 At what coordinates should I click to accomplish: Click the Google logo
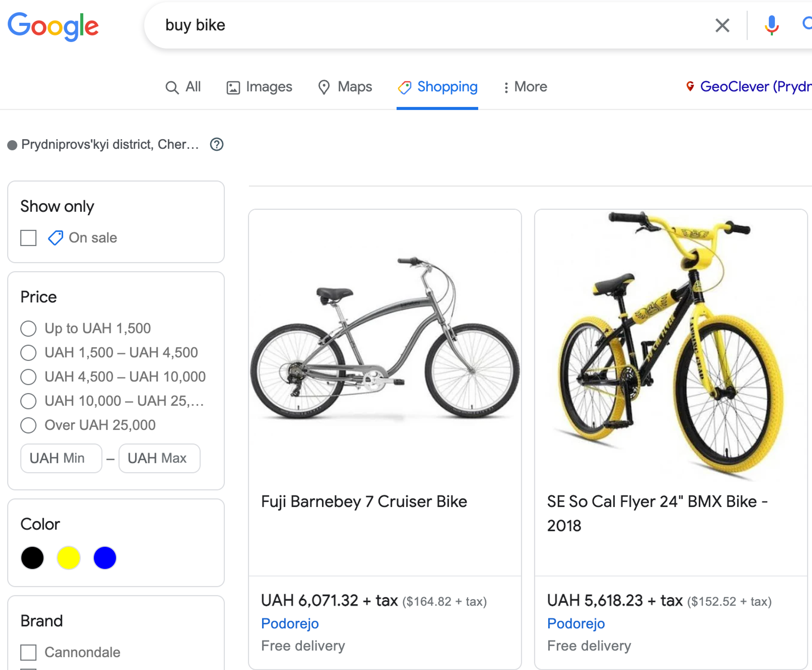[x=53, y=26]
